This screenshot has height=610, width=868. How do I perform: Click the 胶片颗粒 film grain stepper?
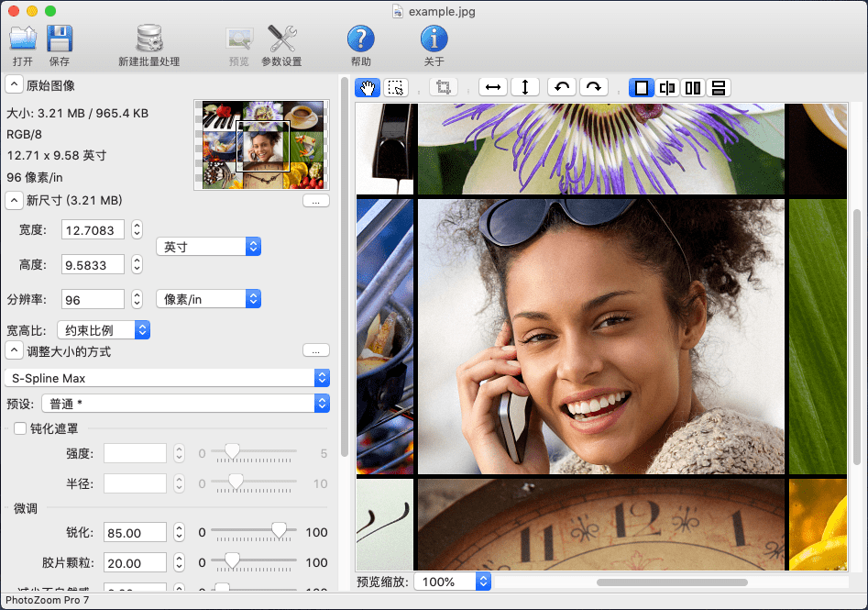179,562
